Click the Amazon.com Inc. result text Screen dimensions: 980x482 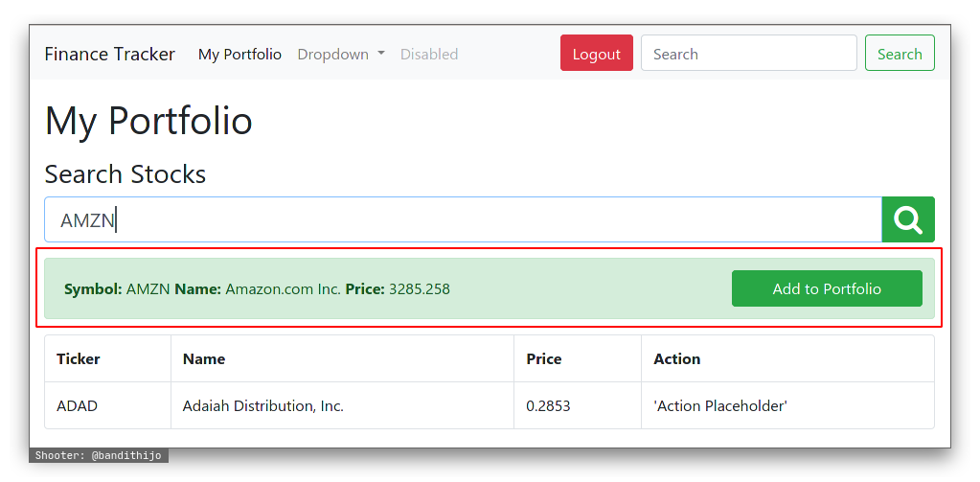click(x=283, y=288)
